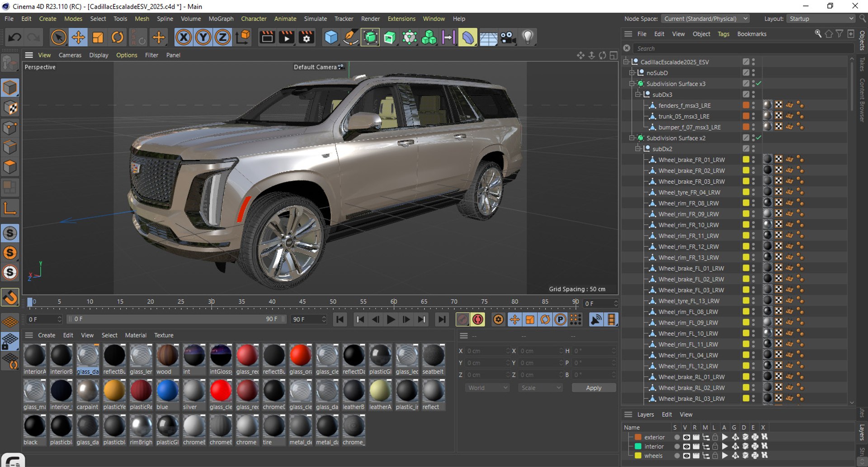Collapse Subdivision Surface x3 node
Screen dimensions: 868x467
tap(632, 84)
